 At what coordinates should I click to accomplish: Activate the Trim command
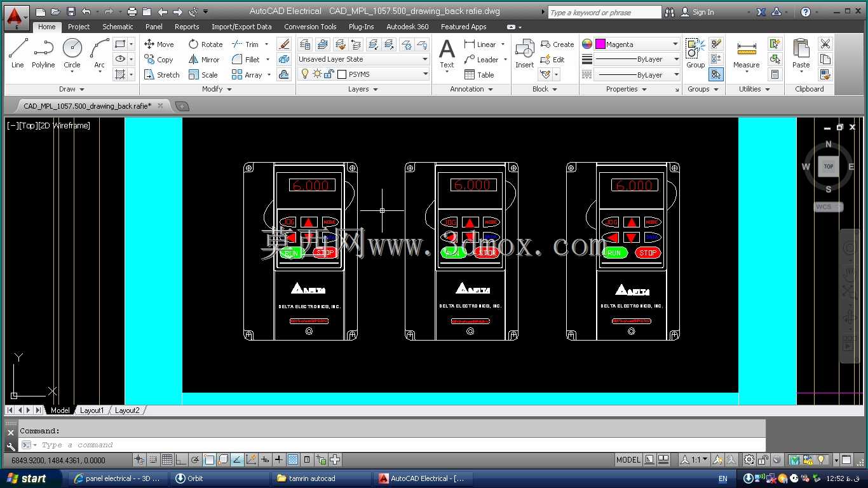coord(245,44)
